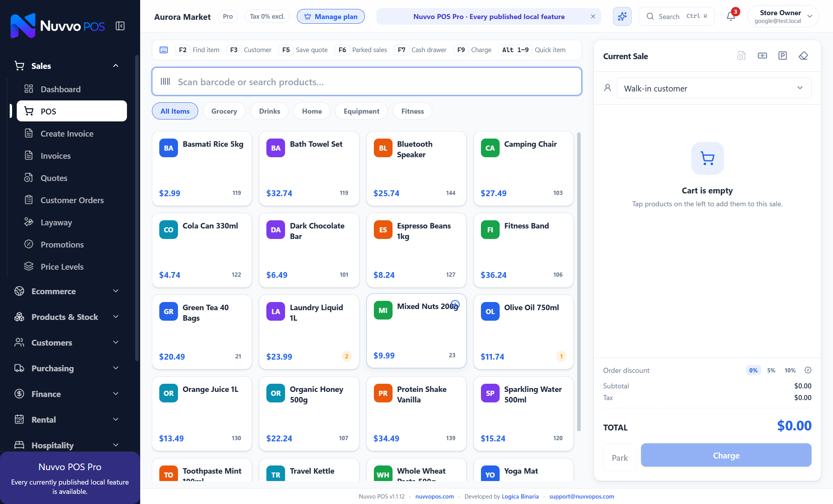Open the Invoices page

click(x=72, y=156)
